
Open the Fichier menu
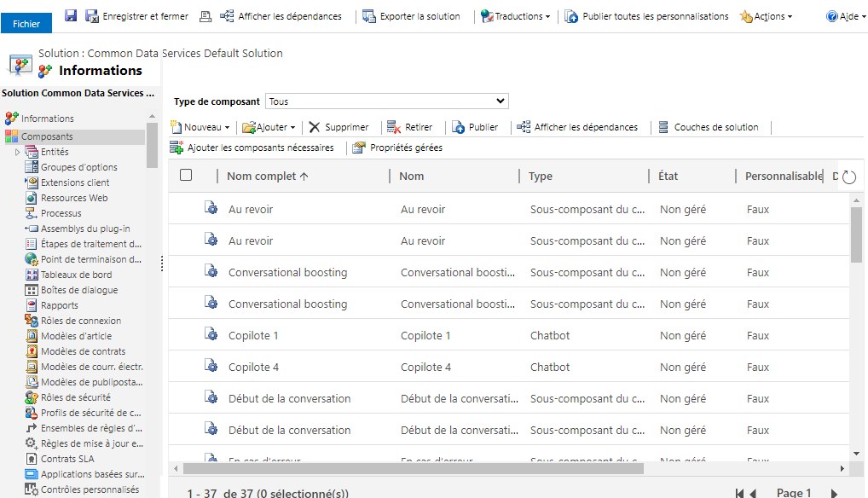tap(26, 24)
